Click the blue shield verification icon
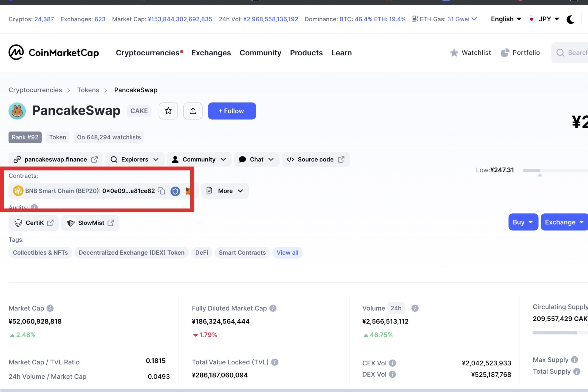This screenshot has width=588, height=392. click(x=175, y=191)
